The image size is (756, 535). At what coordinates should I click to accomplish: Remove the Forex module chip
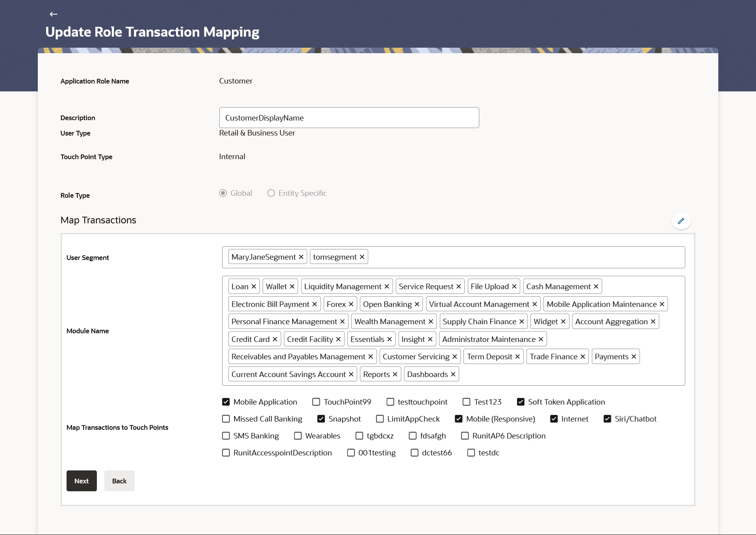(x=351, y=304)
